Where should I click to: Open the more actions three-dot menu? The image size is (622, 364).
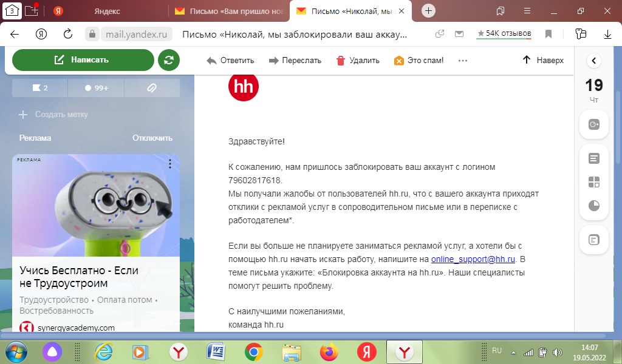[x=463, y=61]
